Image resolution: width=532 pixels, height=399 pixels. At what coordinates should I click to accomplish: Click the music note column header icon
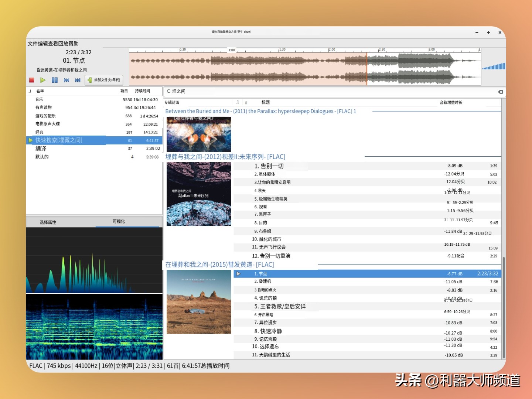pyautogui.click(x=238, y=102)
